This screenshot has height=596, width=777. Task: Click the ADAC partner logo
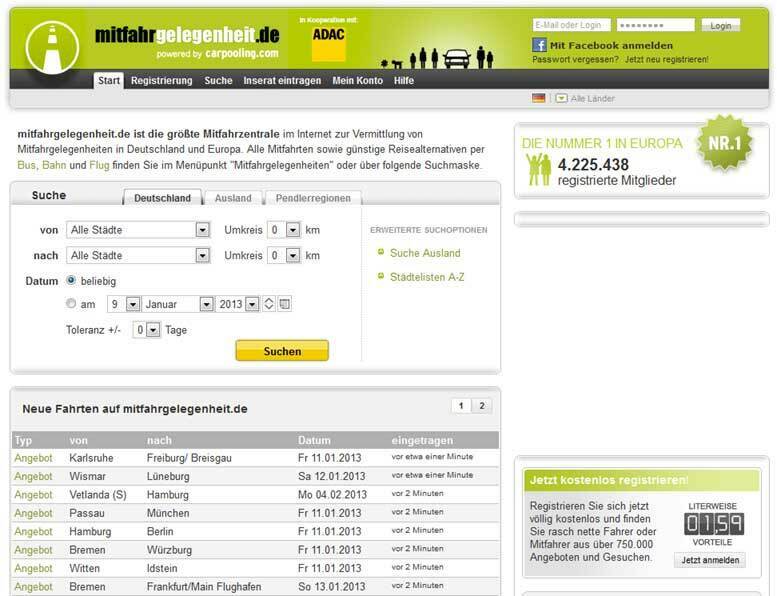[x=329, y=39]
